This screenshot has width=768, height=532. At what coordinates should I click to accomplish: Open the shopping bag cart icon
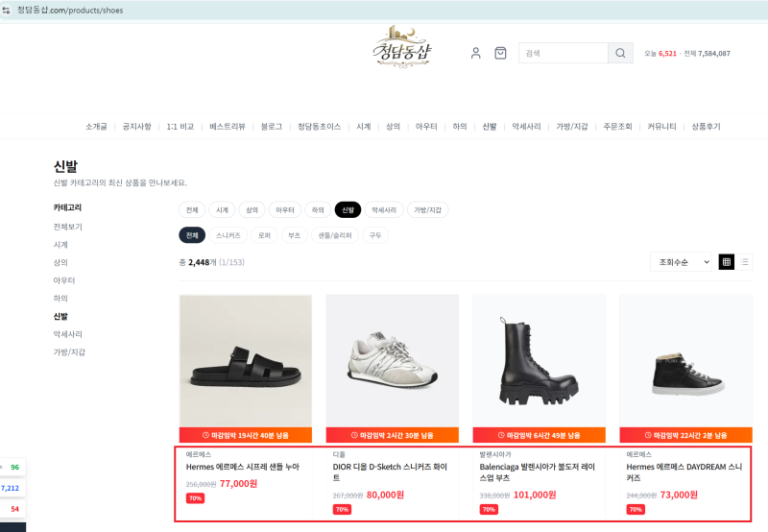click(x=500, y=53)
